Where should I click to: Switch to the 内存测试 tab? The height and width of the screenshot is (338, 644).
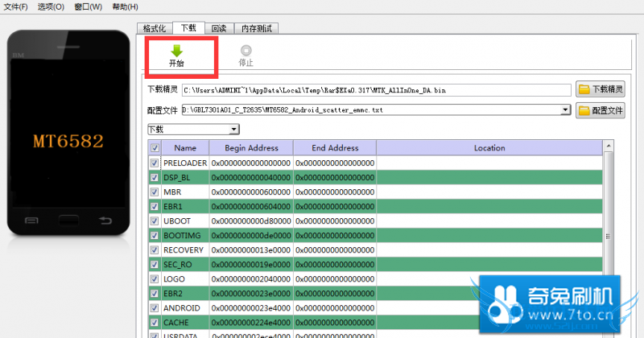pos(256,28)
